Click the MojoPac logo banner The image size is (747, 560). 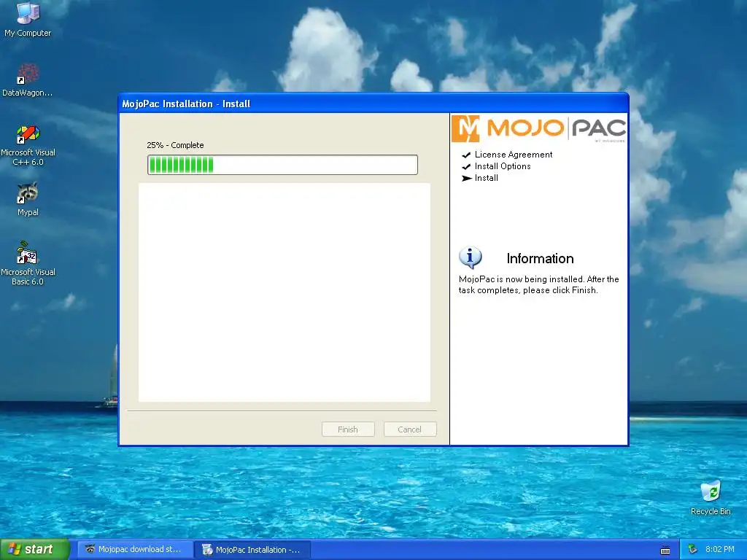point(539,128)
